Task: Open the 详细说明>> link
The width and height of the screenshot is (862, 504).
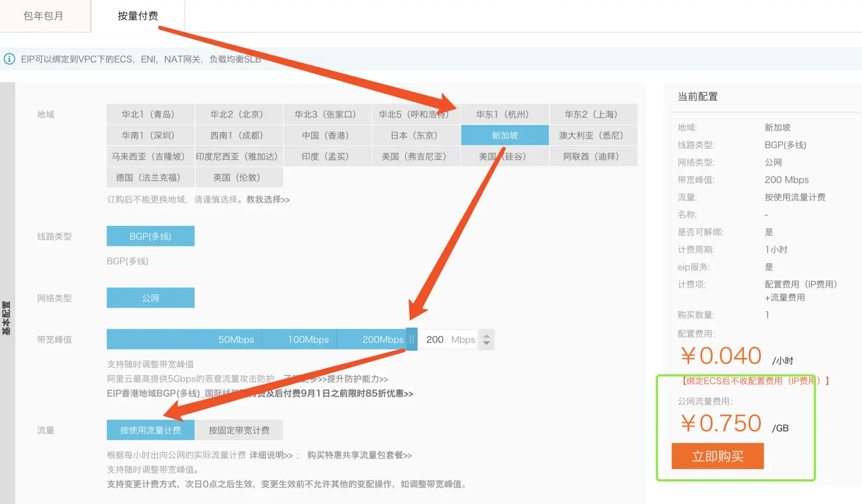Action: pyautogui.click(x=271, y=455)
